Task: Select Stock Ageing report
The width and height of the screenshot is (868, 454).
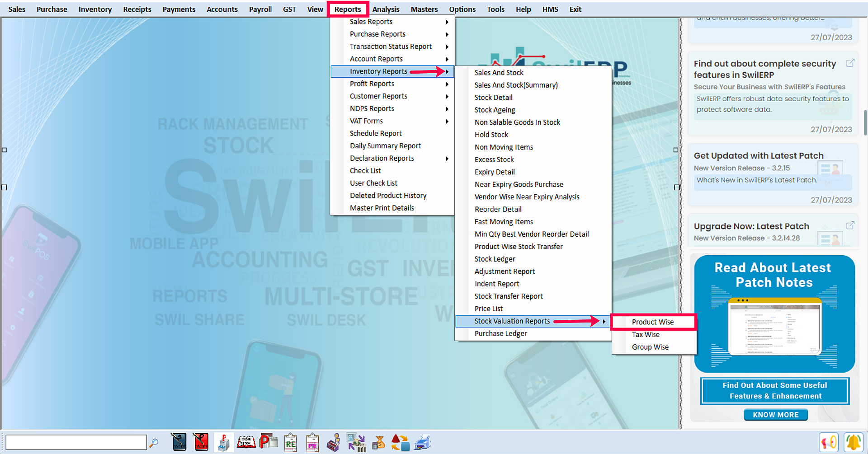Action: tap(533, 110)
